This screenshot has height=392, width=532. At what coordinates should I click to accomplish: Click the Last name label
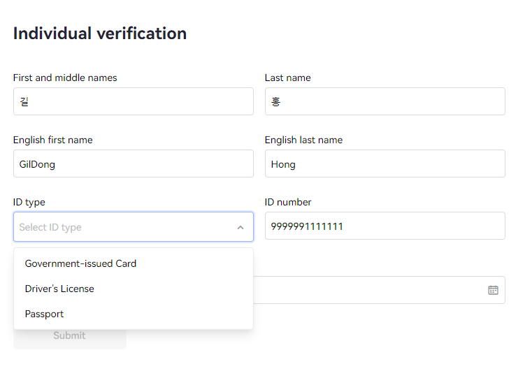tap(288, 78)
